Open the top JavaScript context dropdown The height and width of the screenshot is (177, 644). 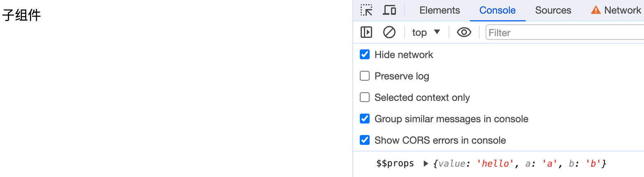click(426, 32)
